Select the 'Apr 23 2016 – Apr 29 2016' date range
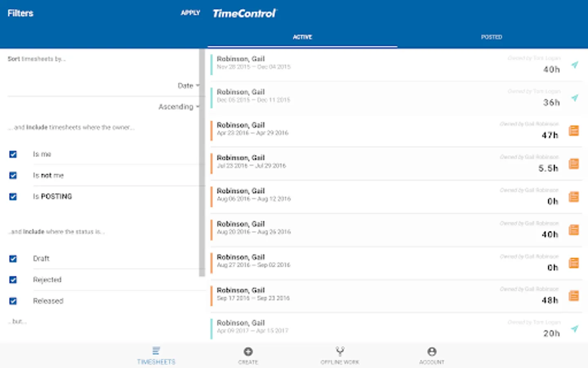 252,133
